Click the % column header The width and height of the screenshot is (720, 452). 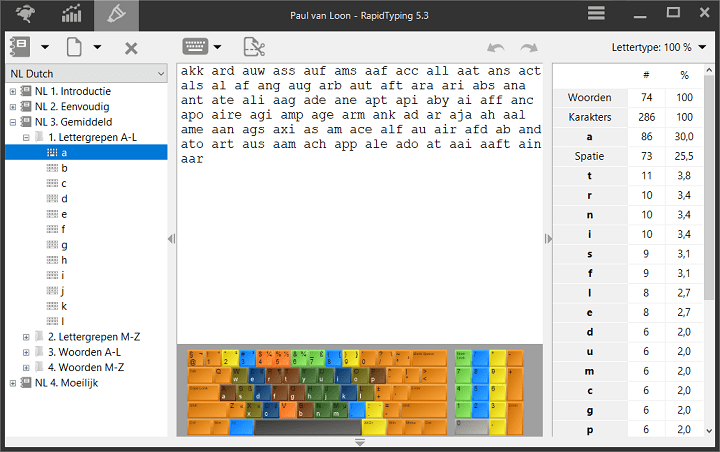(x=684, y=75)
